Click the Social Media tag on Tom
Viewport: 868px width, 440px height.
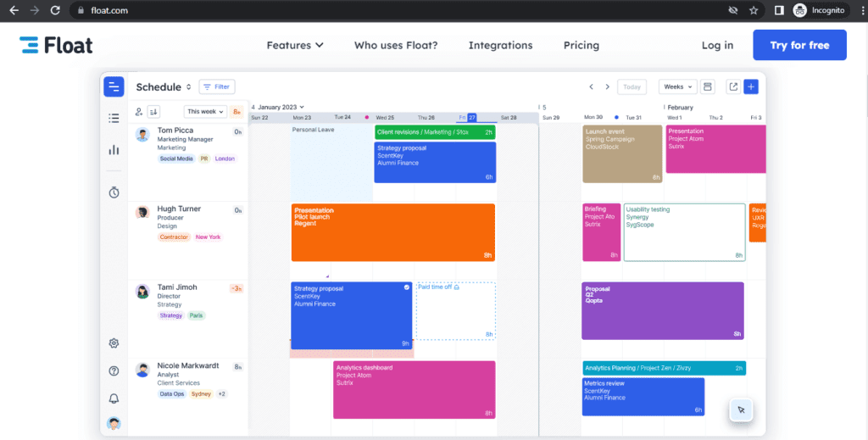click(x=176, y=159)
